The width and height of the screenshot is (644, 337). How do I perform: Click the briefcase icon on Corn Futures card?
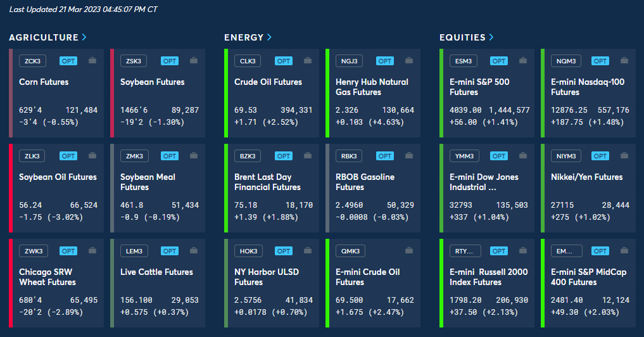point(92,60)
